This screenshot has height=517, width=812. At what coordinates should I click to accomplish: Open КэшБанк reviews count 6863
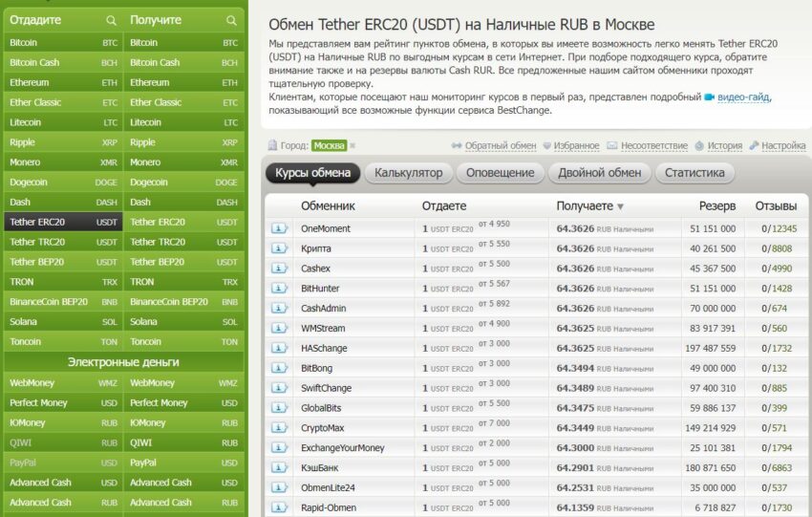tap(782, 468)
